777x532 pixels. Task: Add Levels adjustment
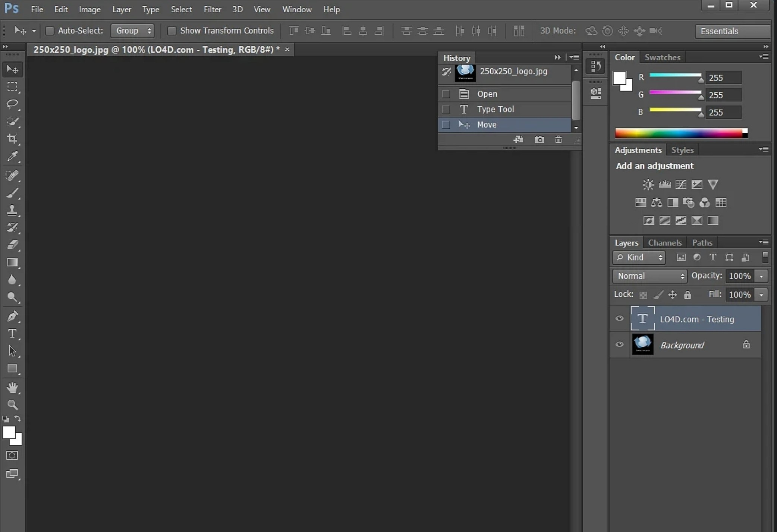pos(664,184)
